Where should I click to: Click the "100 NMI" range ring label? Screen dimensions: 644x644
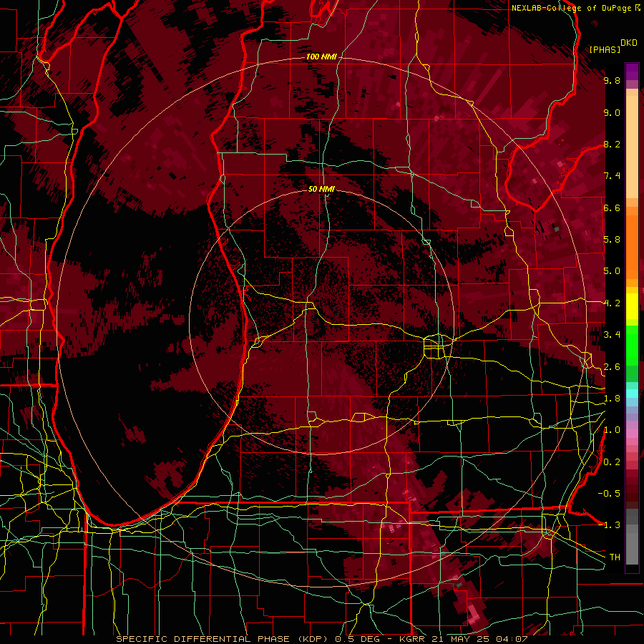(321, 57)
